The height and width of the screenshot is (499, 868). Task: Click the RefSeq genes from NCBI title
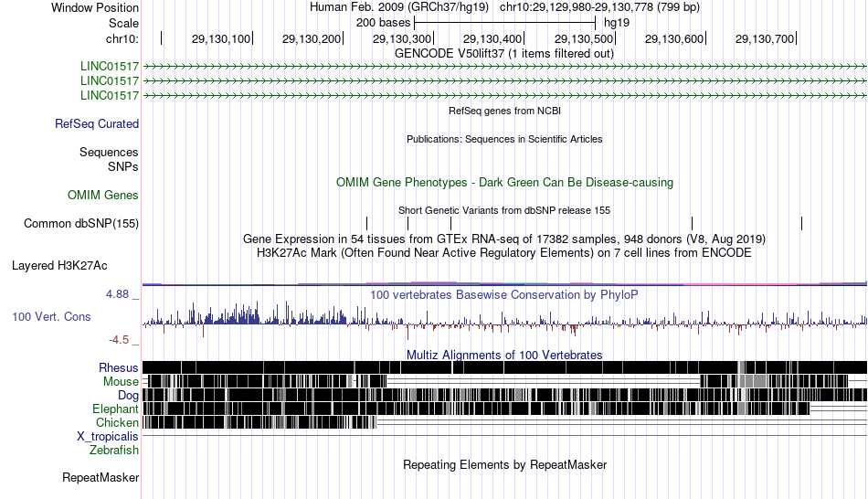(x=504, y=111)
